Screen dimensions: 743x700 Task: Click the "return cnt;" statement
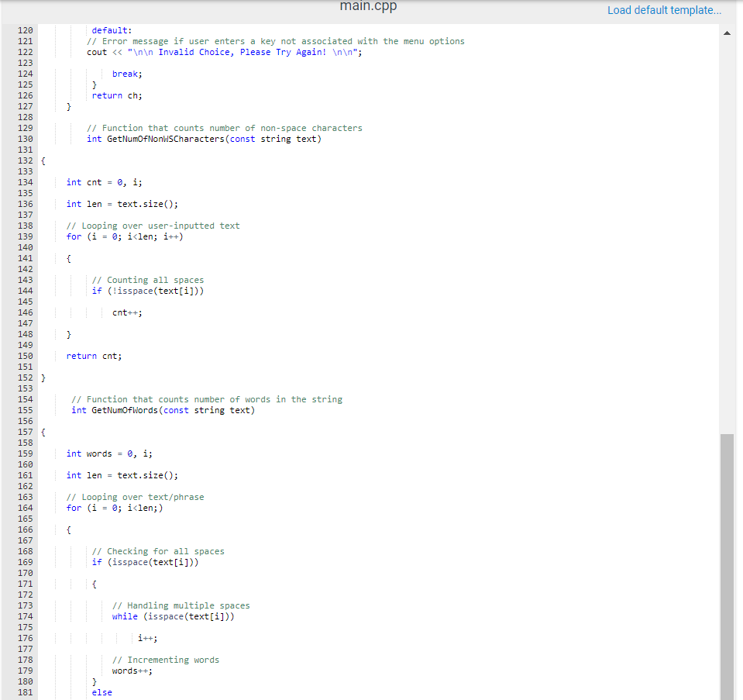tap(91, 356)
